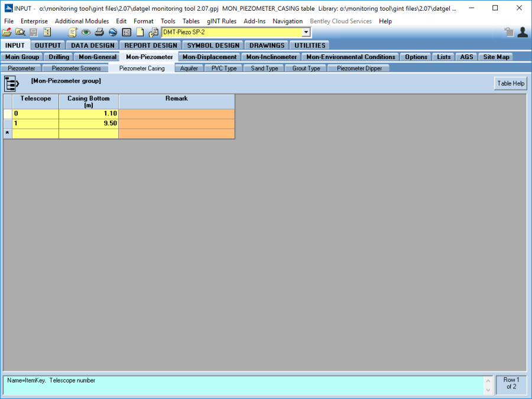Image resolution: width=532 pixels, height=399 pixels.
Task: Open the gINT Rules menu
Action: [221, 21]
